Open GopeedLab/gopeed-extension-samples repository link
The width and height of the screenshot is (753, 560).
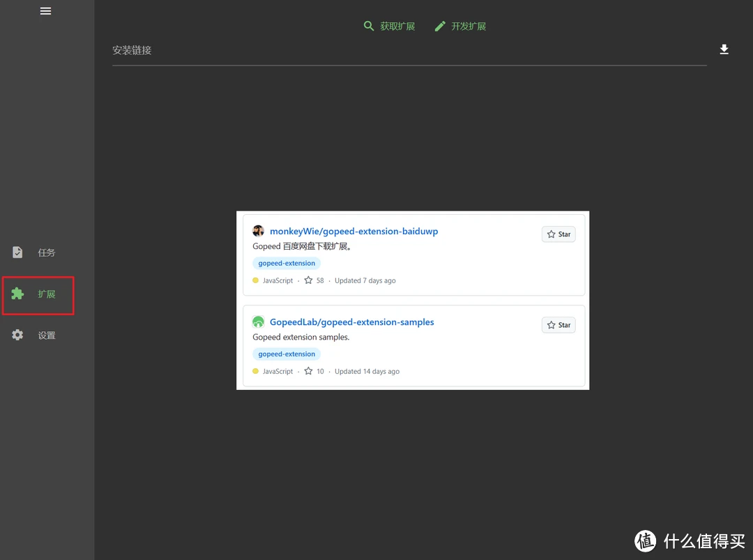pyautogui.click(x=352, y=321)
